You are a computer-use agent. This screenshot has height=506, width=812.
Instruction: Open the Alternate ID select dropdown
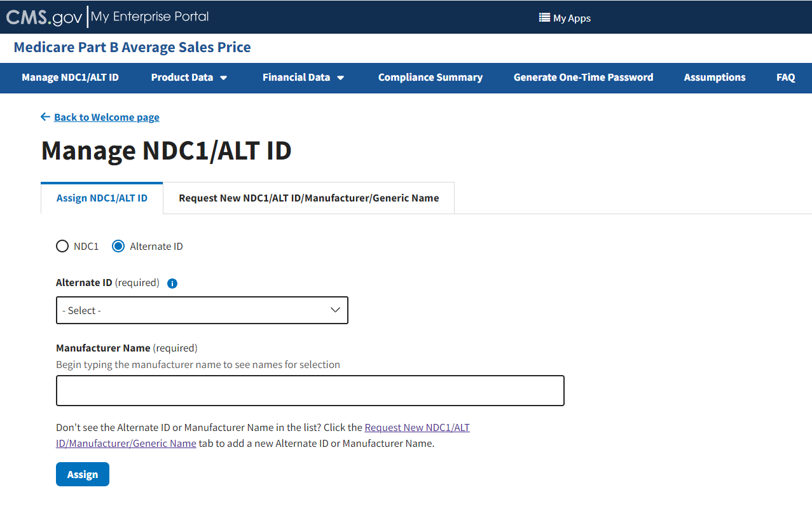pyautogui.click(x=202, y=310)
